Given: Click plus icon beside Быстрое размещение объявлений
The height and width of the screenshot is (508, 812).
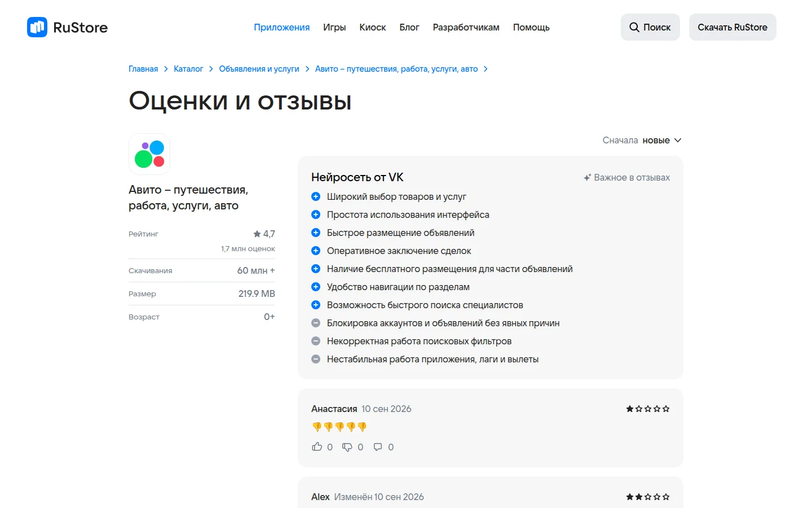Looking at the screenshot, I should coord(316,233).
